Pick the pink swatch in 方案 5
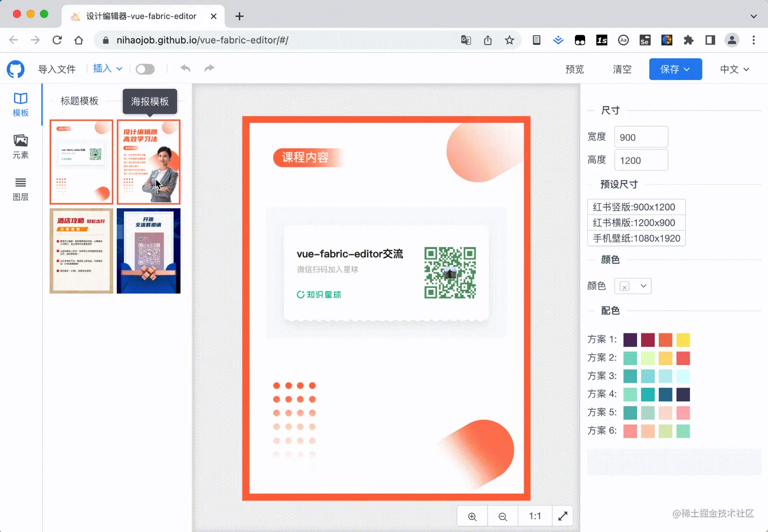The image size is (768, 532). point(683,413)
